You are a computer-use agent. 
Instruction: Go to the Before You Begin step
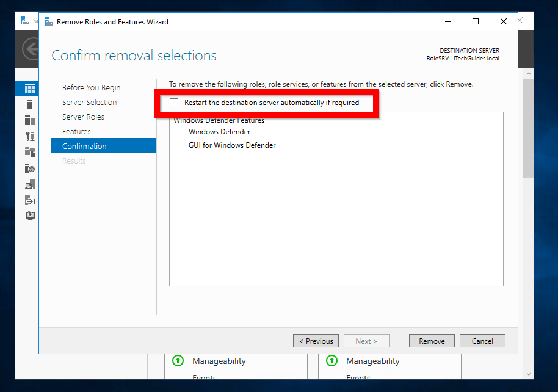pos(91,87)
